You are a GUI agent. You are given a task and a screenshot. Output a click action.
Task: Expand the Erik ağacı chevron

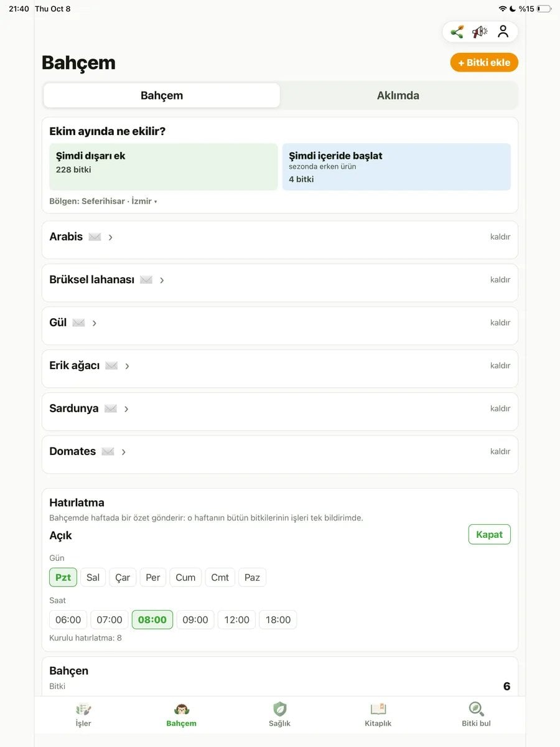(x=127, y=366)
